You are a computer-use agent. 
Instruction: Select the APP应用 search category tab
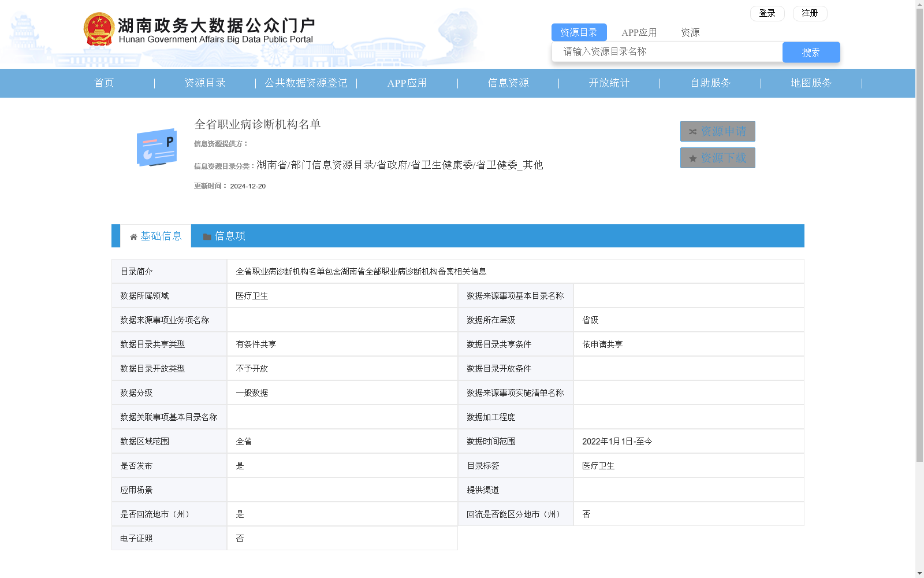(639, 32)
